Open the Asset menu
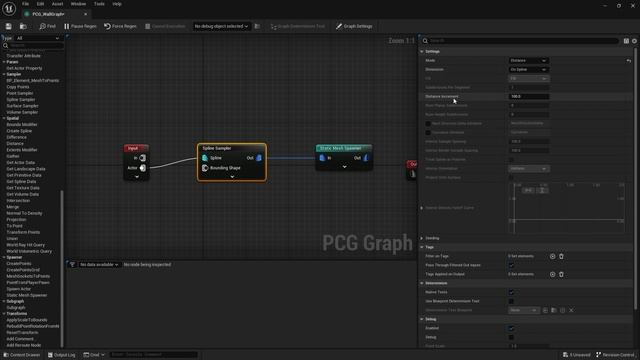Screen dimensions: 640x360 coord(57,4)
